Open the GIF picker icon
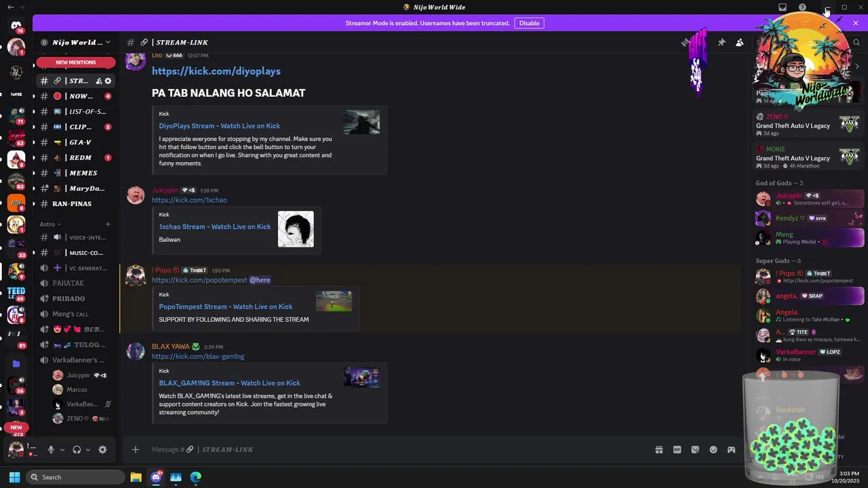Screen dimensions: 868x488 [x=677, y=449]
